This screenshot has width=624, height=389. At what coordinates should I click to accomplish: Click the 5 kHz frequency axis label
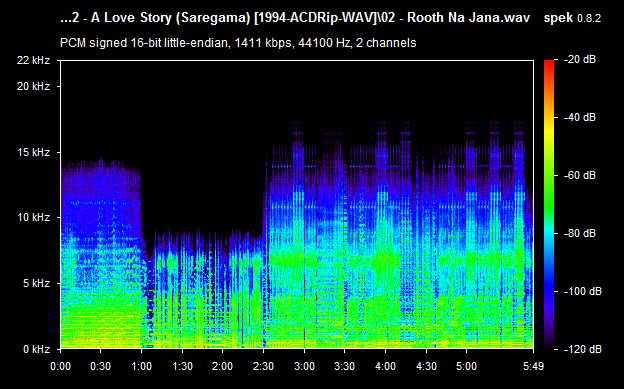click(36, 283)
